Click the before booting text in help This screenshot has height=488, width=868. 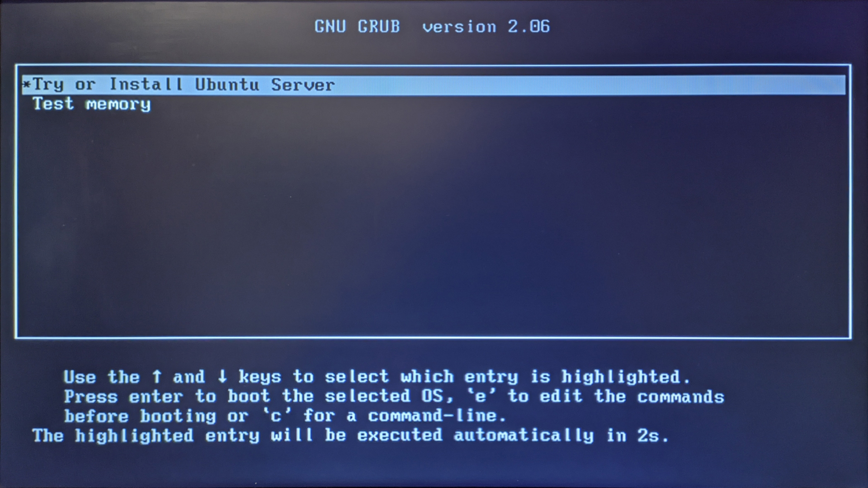pyautogui.click(x=140, y=416)
